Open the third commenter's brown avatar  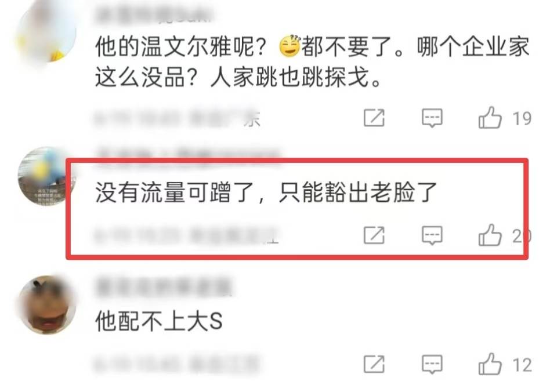[x=46, y=304]
